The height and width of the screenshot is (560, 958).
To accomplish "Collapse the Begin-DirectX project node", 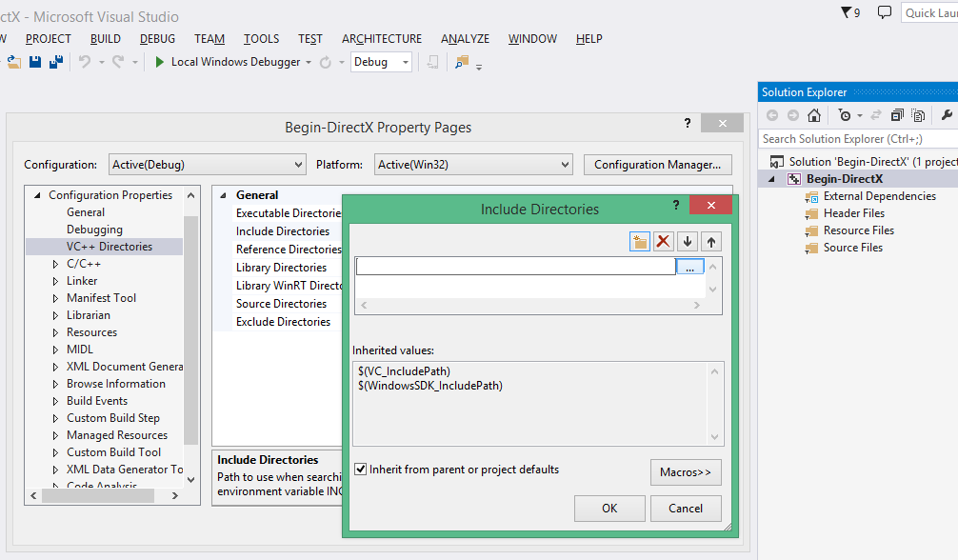I will (771, 179).
